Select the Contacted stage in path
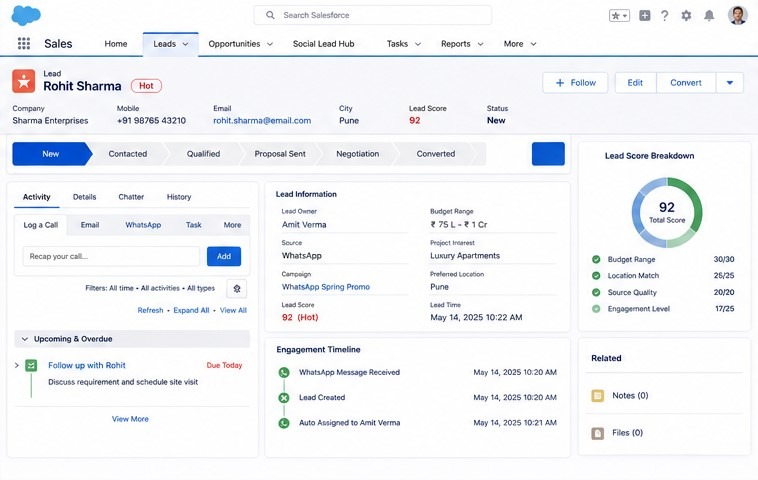758x480 pixels. 128,154
